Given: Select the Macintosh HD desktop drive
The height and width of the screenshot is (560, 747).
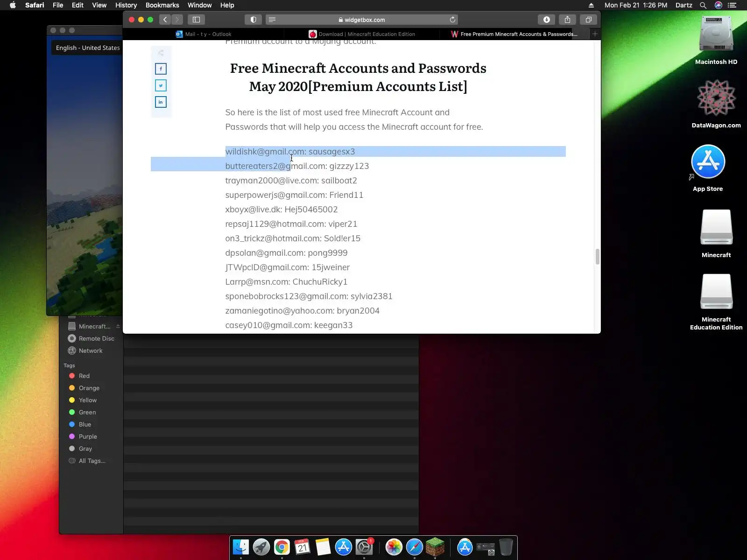Looking at the screenshot, I should 716,41.
